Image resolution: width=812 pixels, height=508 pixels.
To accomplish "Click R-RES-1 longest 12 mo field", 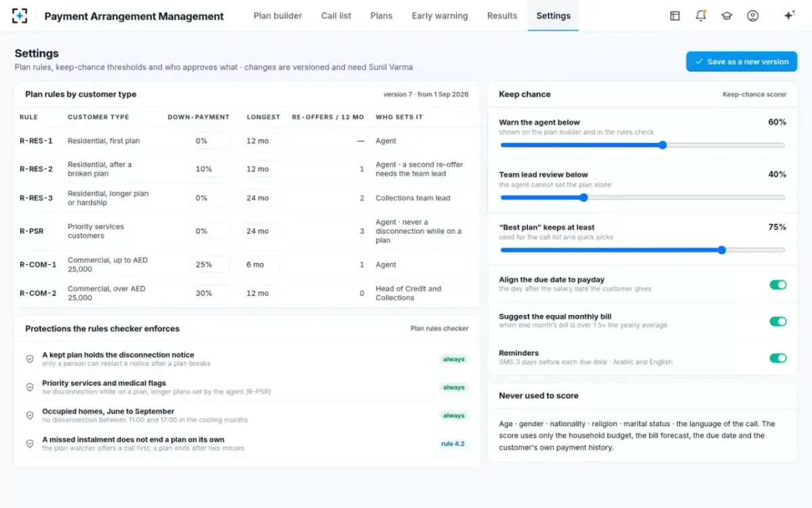I will [x=261, y=141].
